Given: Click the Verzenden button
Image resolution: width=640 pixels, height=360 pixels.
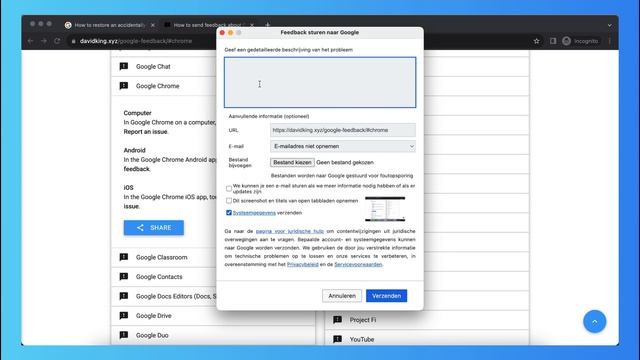Looking at the screenshot, I should (386, 296).
